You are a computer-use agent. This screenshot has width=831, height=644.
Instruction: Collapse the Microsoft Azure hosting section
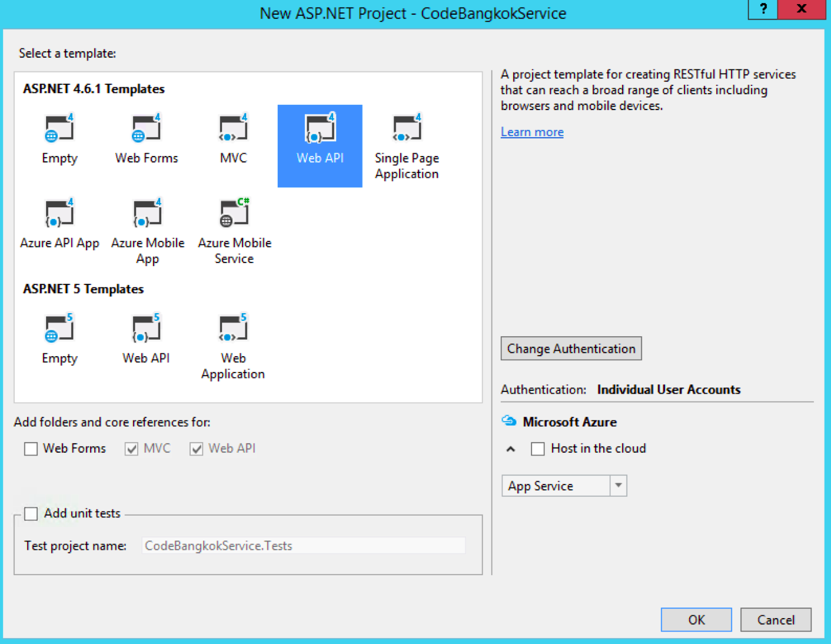pyautogui.click(x=510, y=449)
